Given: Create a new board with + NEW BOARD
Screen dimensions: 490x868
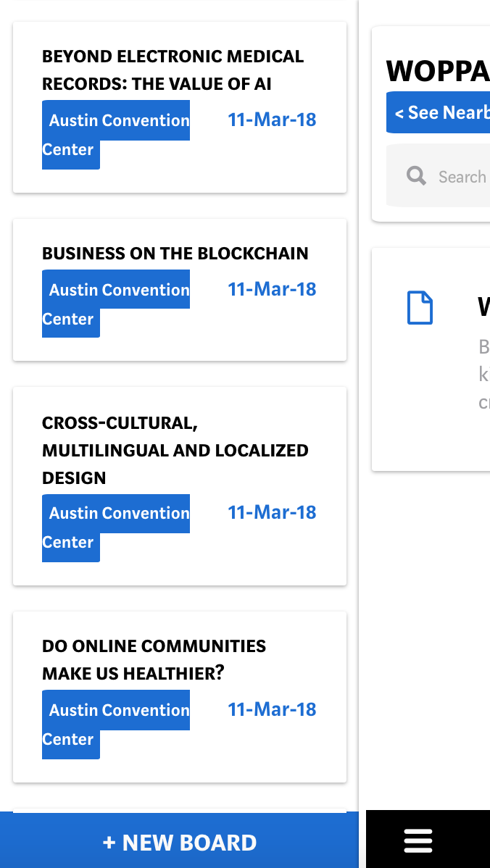Looking at the screenshot, I should coord(179,842).
